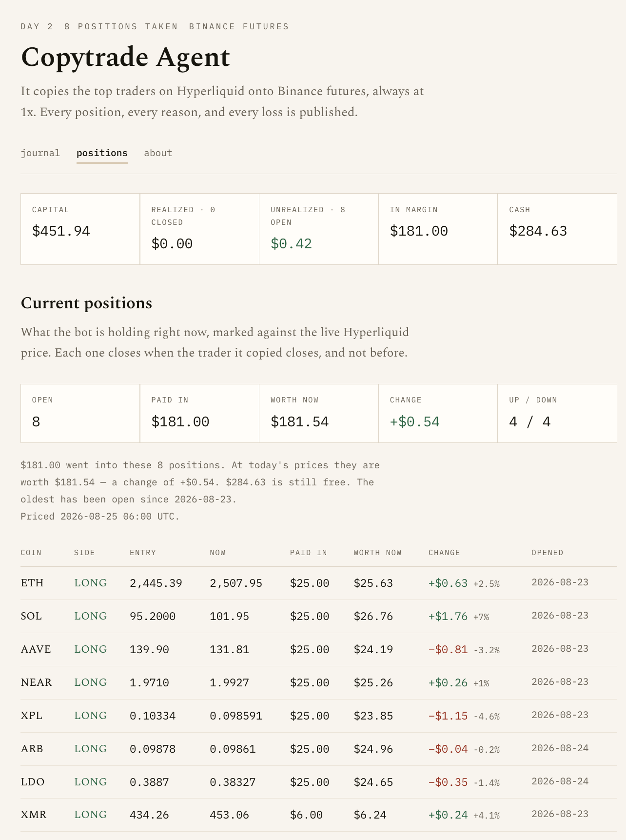This screenshot has width=626, height=840.
Task: Click the XPL coin label
Action: click(31, 716)
